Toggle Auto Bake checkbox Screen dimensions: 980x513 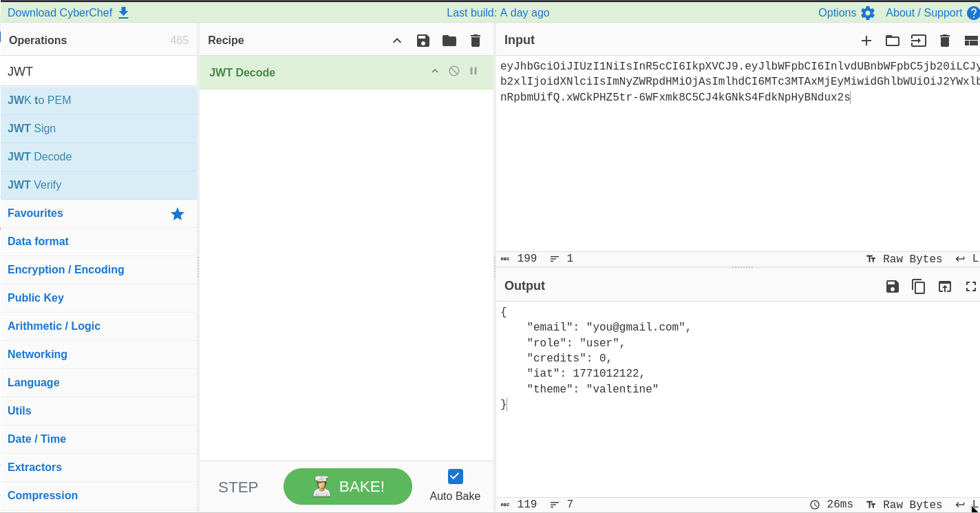click(455, 477)
